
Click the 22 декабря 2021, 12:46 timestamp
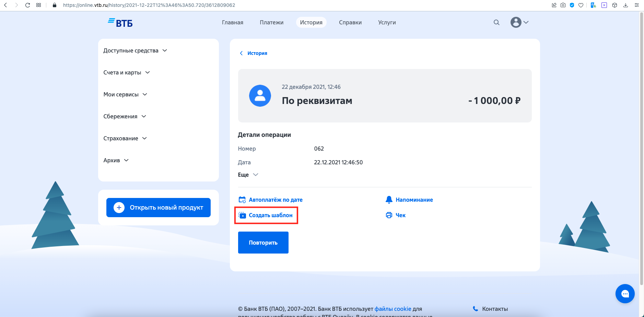pyautogui.click(x=311, y=87)
